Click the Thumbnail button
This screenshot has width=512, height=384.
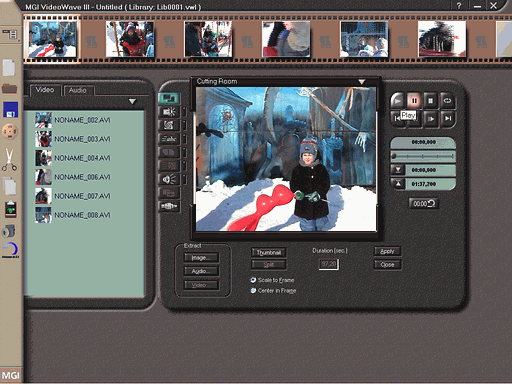tap(269, 252)
